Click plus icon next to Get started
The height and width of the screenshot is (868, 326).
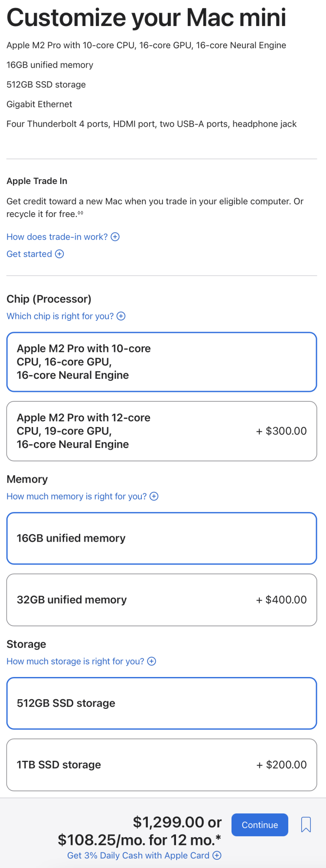(60, 254)
